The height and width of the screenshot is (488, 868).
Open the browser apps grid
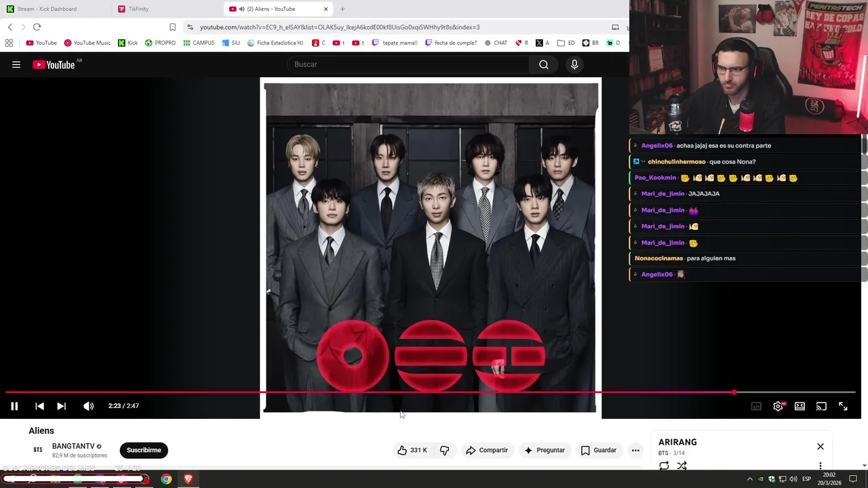coord(9,43)
